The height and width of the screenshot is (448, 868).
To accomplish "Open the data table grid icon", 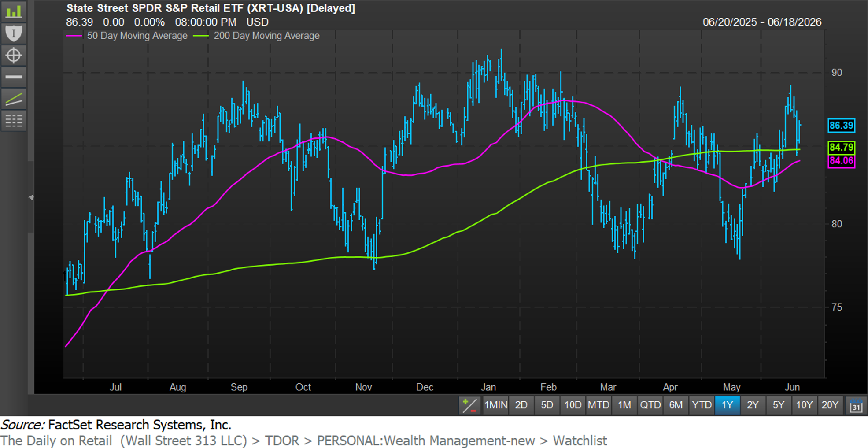I will [14, 121].
